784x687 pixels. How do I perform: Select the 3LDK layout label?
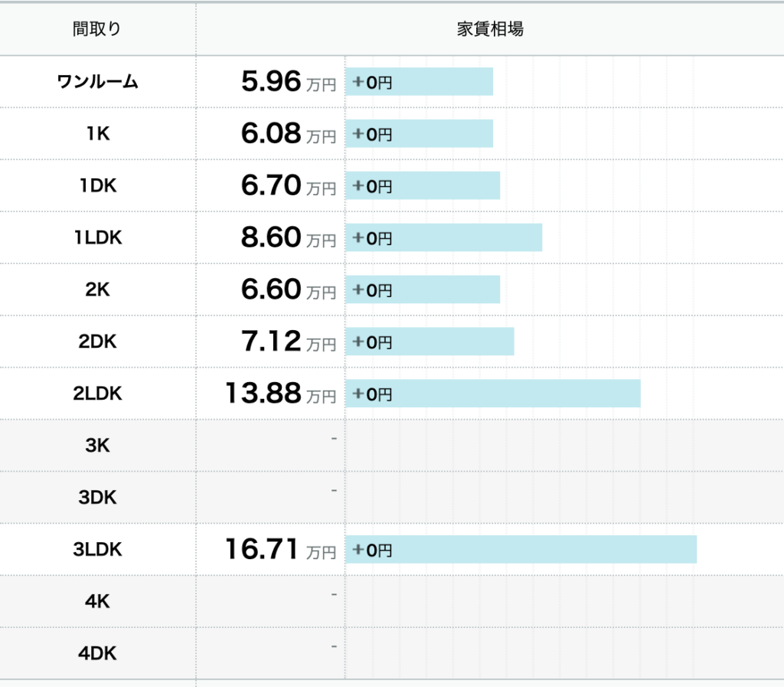click(x=97, y=550)
